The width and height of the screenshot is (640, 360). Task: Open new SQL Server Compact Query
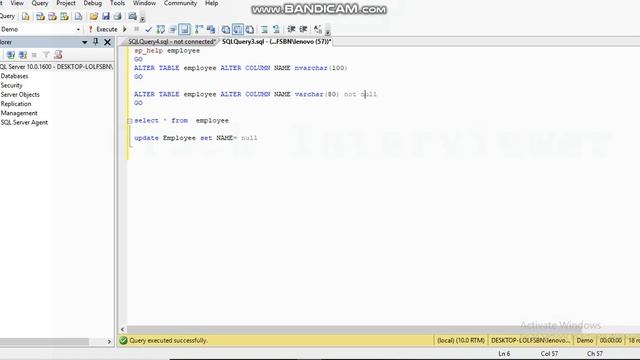[78, 16]
